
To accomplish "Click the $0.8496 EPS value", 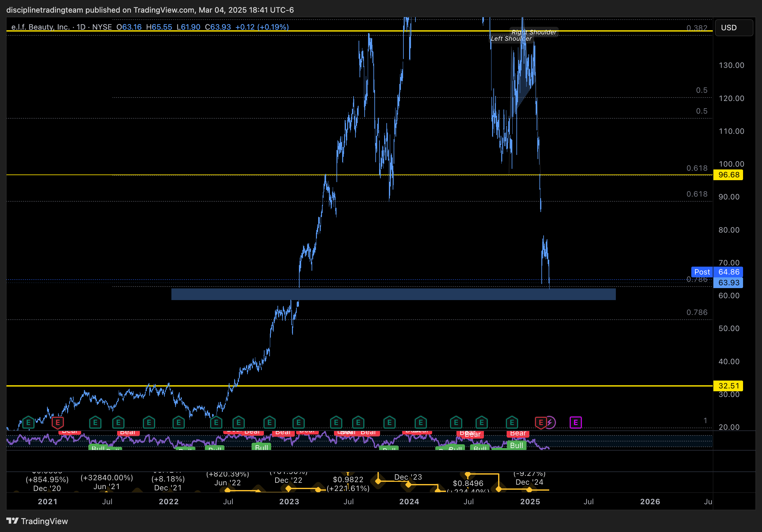I will click(x=468, y=483).
